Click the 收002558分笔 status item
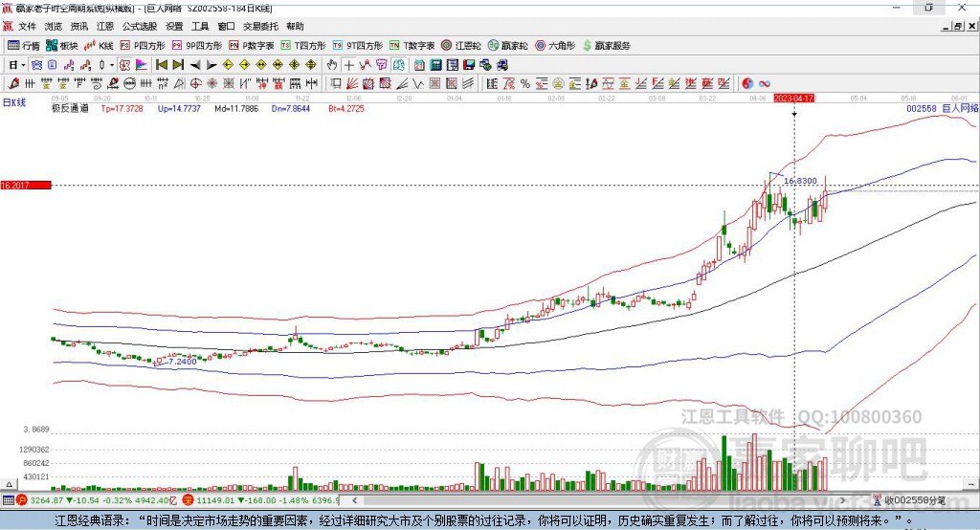This screenshot has width=980, height=530. (x=909, y=500)
